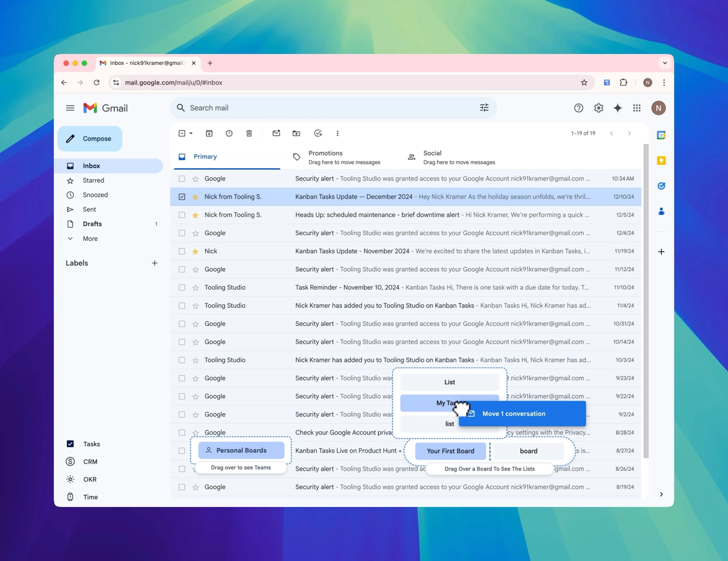Open Tasks in the Kanban sidebar
The height and width of the screenshot is (561, 728).
pyautogui.click(x=91, y=444)
